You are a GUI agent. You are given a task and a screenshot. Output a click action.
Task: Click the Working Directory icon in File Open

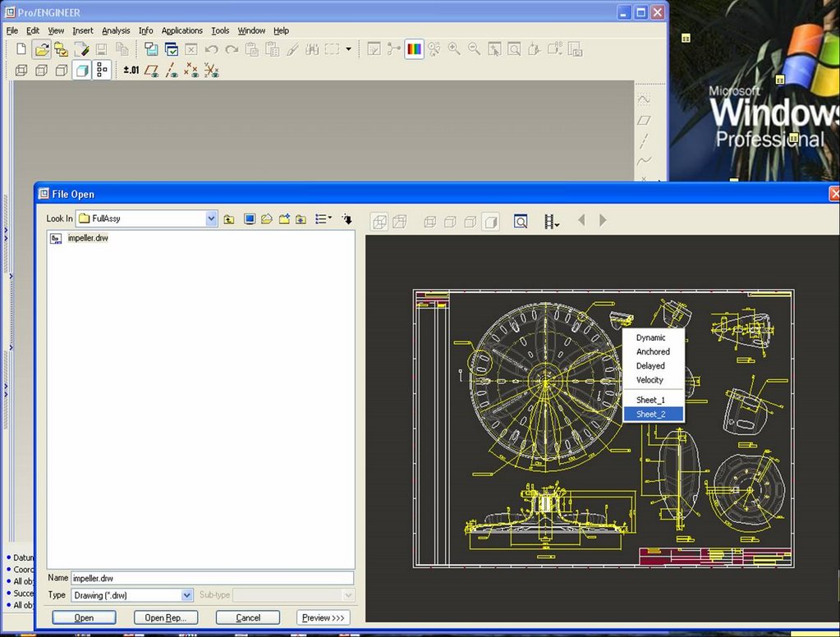click(267, 219)
